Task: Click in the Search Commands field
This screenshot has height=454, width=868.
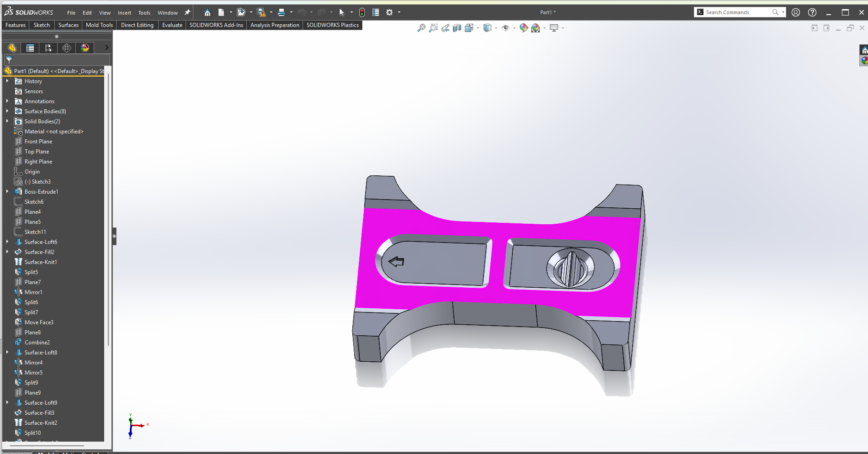Action: click(x=736, y=12)
